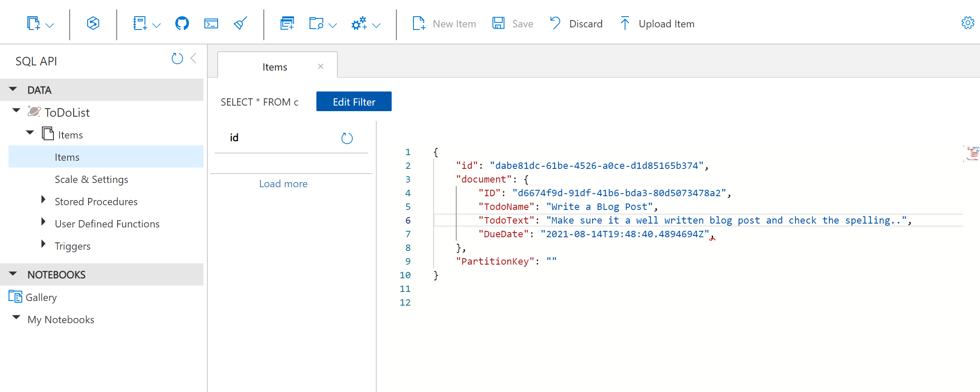This screenshot has height=392, width=980.
Task: Collapse the NOTEBOOKS section
Action: click(13, 274)
